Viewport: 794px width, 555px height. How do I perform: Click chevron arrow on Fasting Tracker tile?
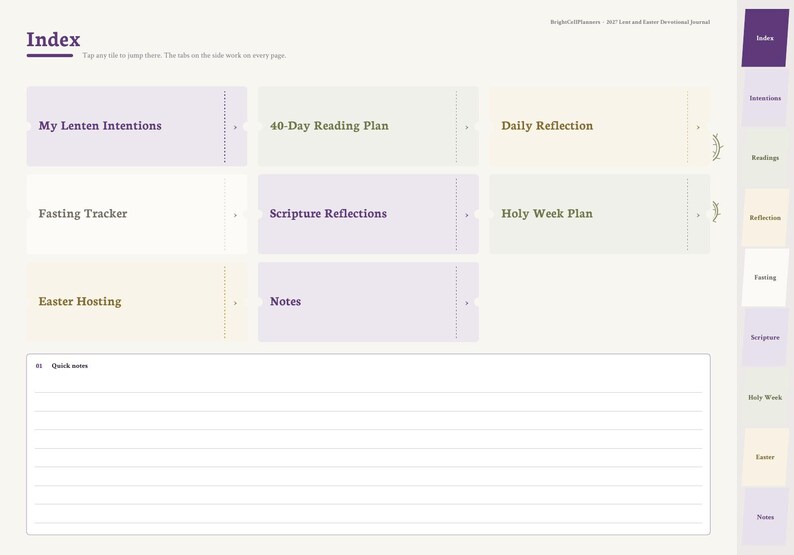[235, 215]
